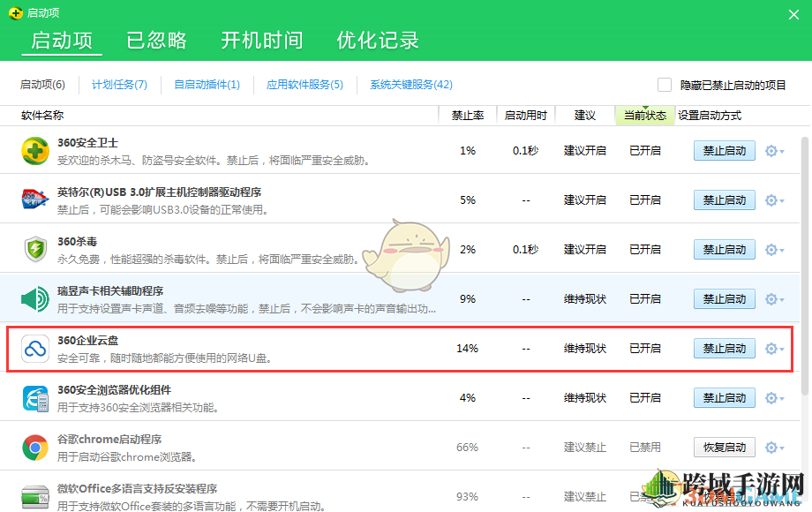Image resolution: width=812 pixels, height=512 pixels.
Task: Click the 9% 禁止率 value
Action: pyautogui.click(x=468, y=299)
